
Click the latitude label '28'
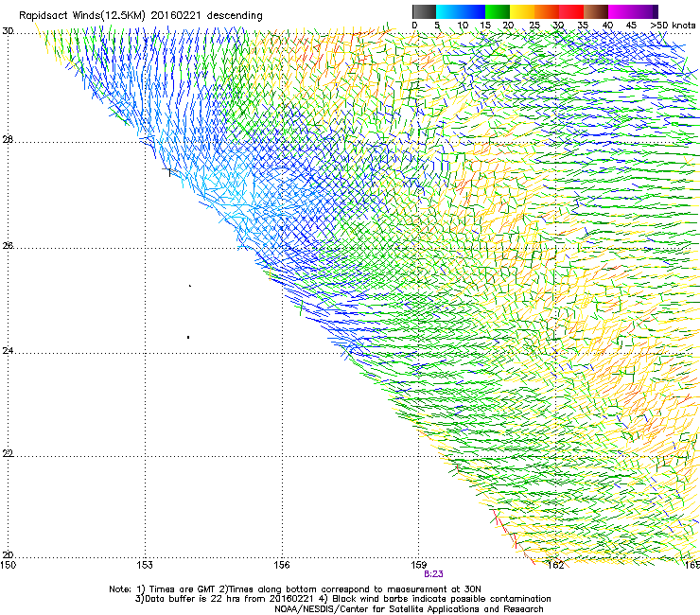pos(8,140)
